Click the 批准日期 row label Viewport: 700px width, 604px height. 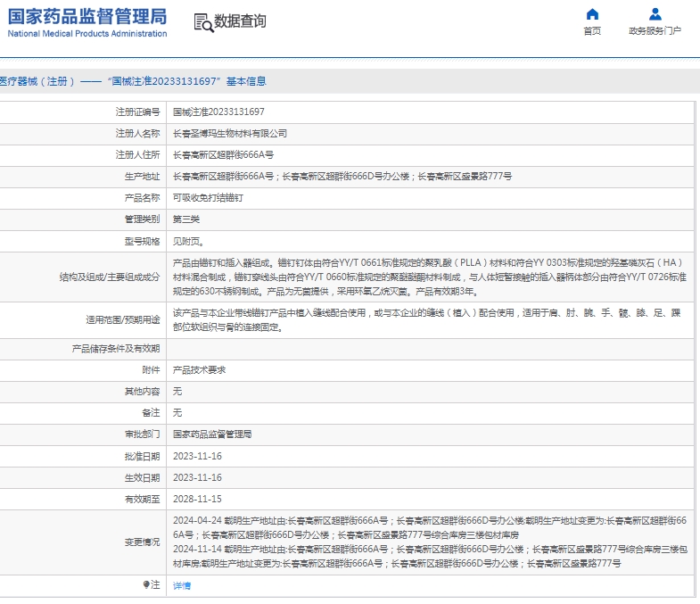tap(142, 456)
